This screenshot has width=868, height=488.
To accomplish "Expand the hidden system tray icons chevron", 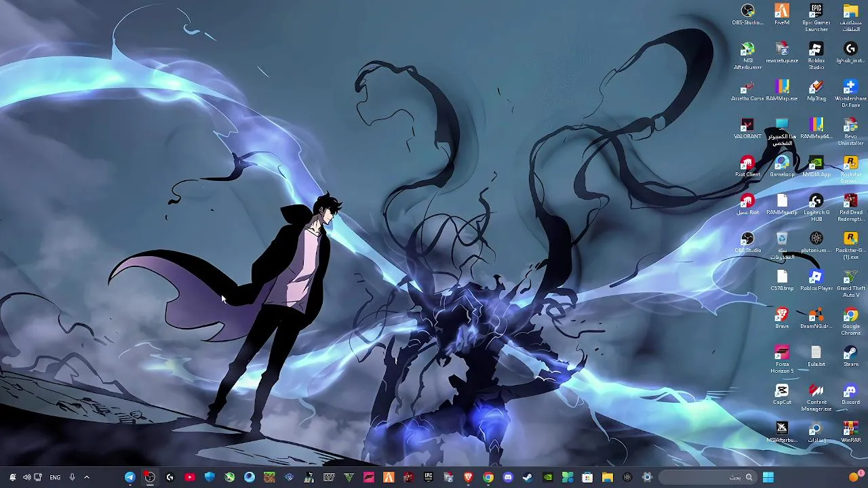I will [x=86, y=477].
